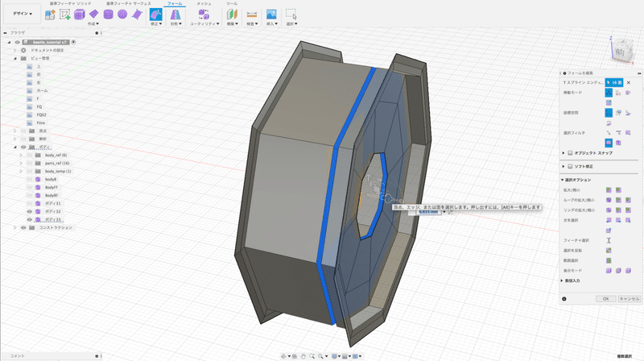Choose the Sphere form primitive icon
644x361 pixels.
click(x=122, y=15)
